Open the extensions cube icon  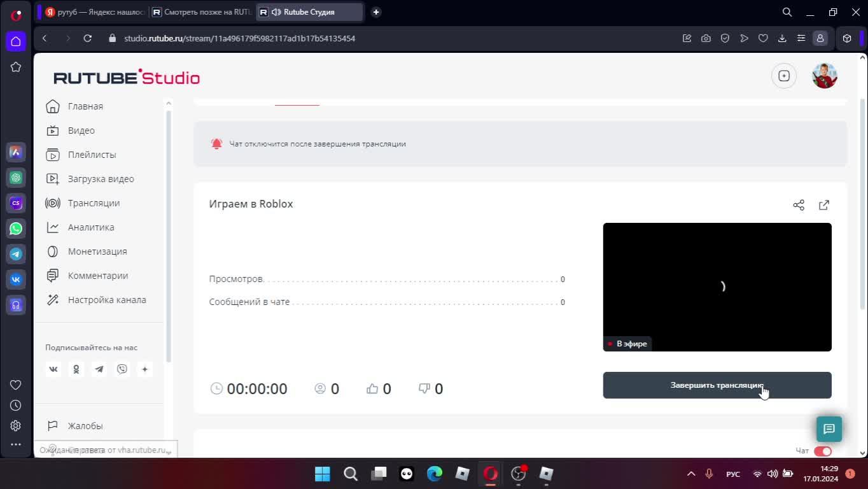click(847, 38)
